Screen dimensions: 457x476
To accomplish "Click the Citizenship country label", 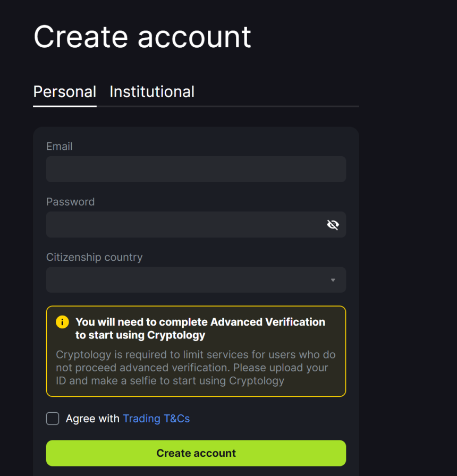I will 95,257.
